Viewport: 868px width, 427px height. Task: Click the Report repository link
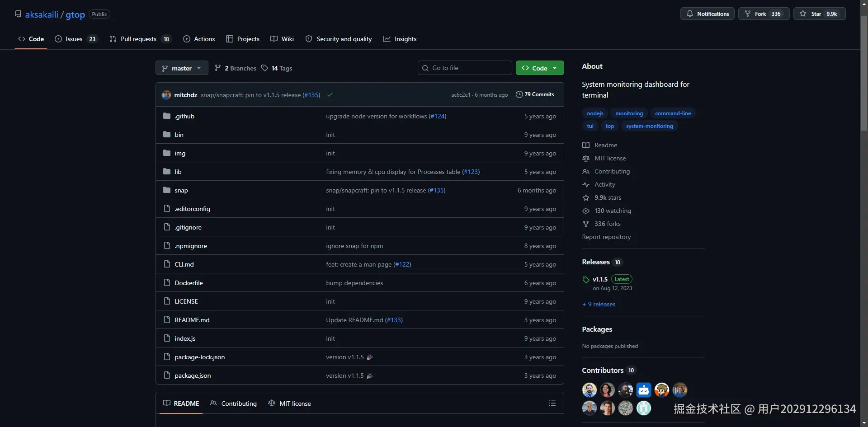coord(606,237)
